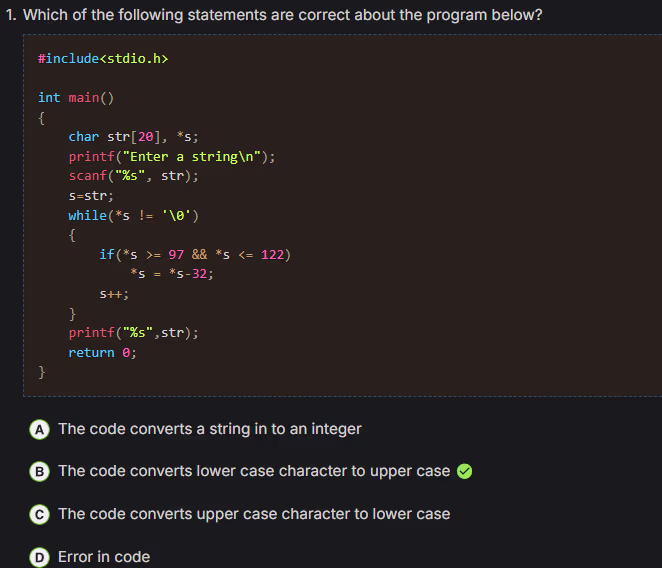Click the '*s = *s-32;' assignment line
Image resolution: width=662 pixels, height=568 pixels.
click(x=172, y=274)
